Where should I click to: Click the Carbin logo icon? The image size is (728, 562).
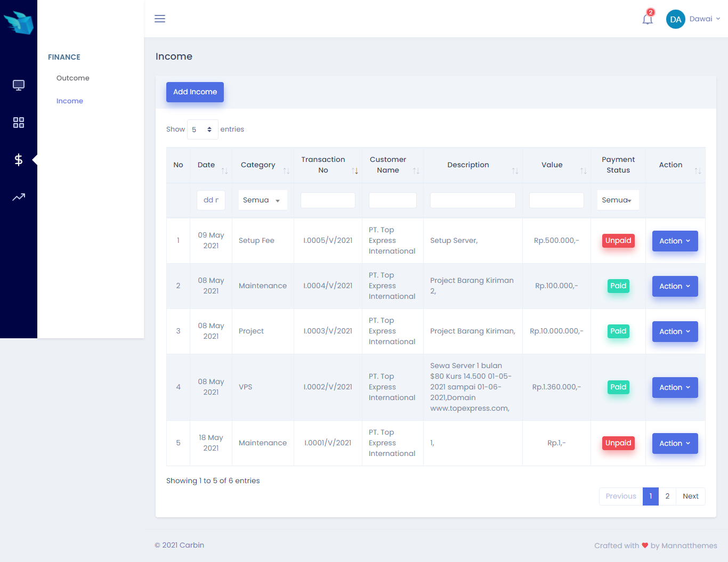tap(19, 22)
